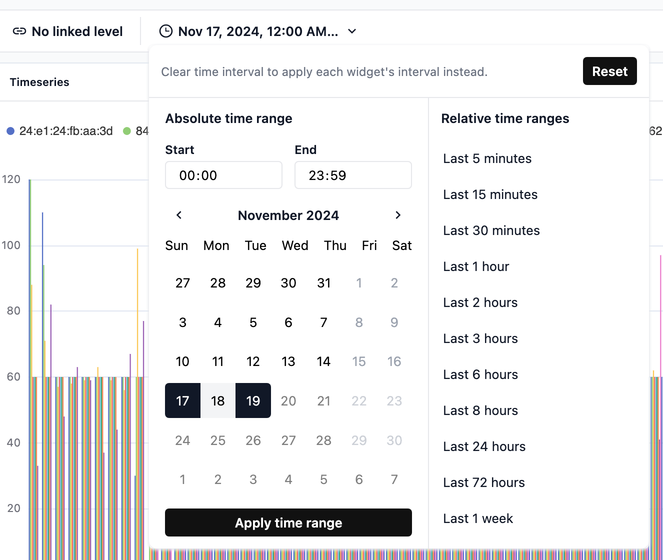Choose Last 1 week option

click(x=478, y=518)
